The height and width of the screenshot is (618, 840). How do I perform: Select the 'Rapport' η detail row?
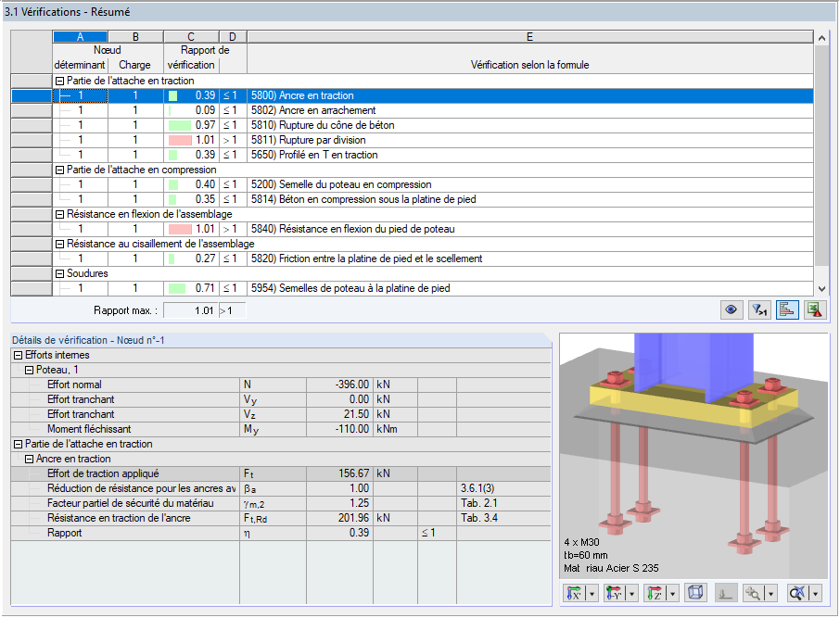tap(281, 533)
